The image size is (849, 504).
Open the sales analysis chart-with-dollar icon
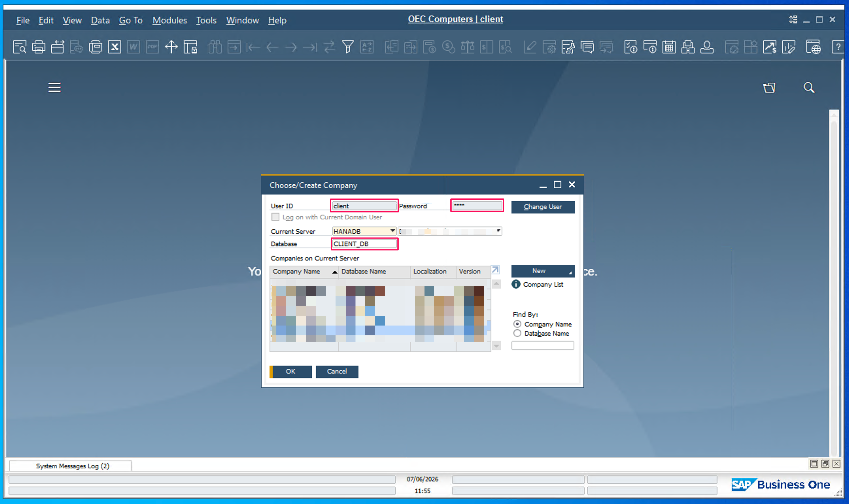[769, 47]
